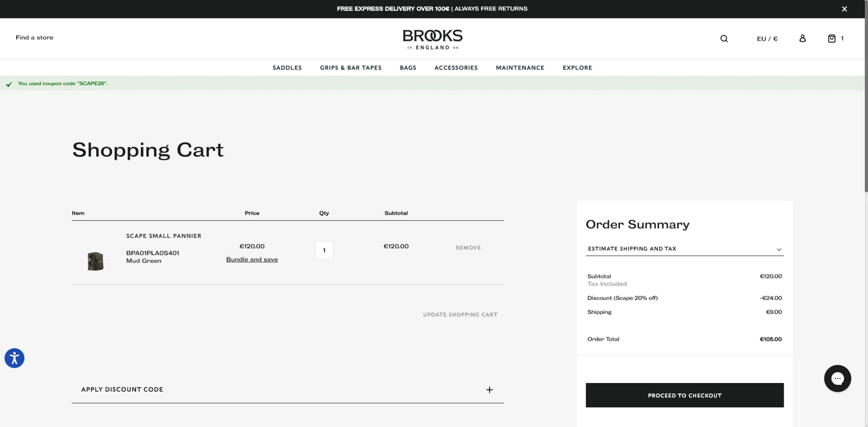Open the search magnifier icon

(x=724, y=39)
